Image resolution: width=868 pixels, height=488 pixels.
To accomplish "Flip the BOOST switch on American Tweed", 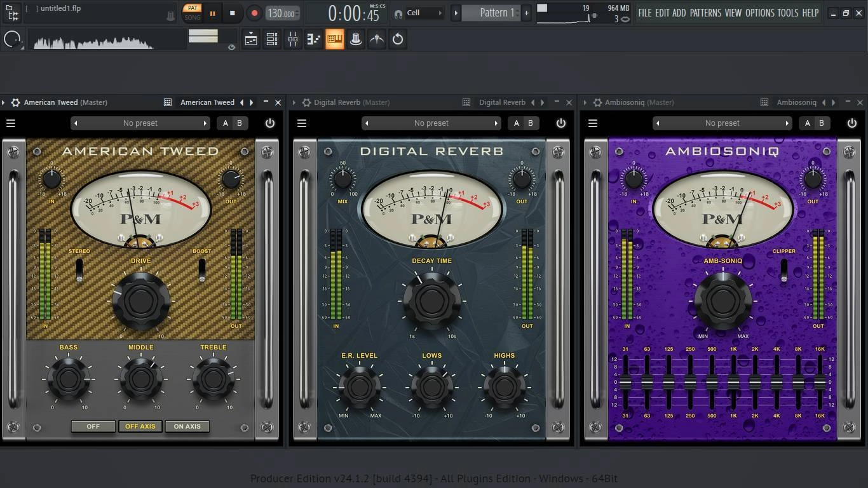I will pos(202,270).
